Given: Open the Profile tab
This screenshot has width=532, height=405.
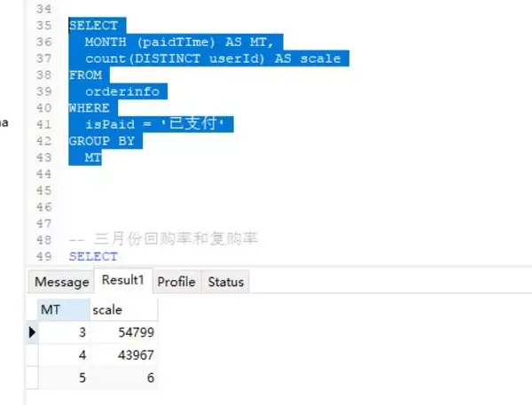Looking at the screenshot, I should pos(176,282).
